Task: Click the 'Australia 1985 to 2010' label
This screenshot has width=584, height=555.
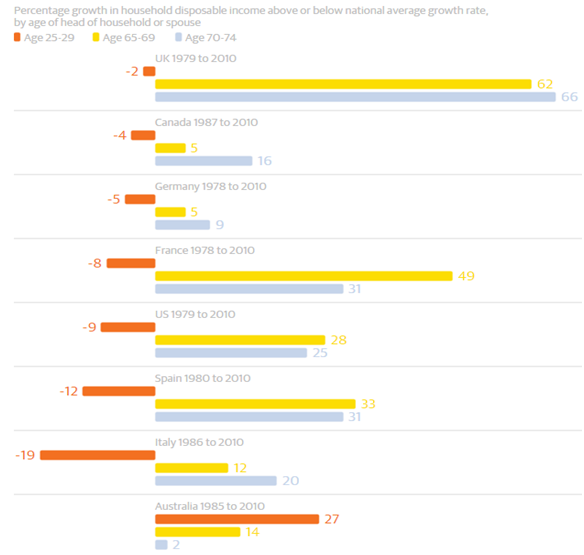Action: (x=210, y=506)
